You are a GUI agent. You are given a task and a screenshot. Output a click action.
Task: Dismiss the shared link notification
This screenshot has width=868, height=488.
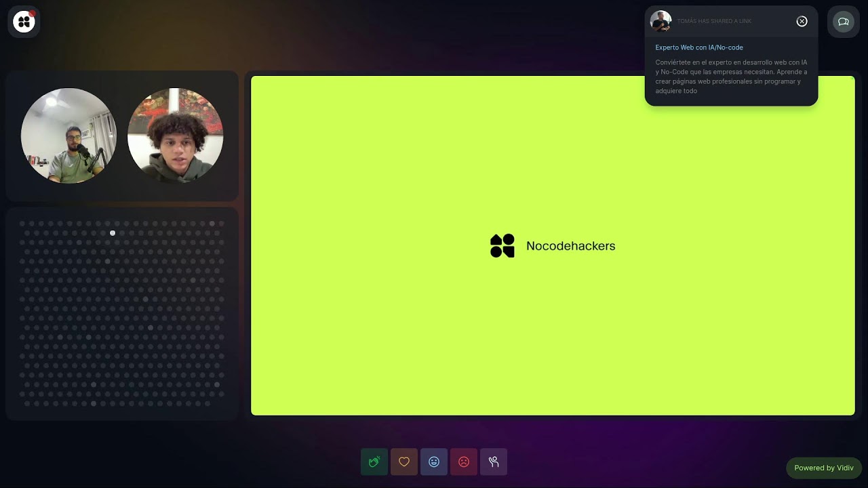(802, 21)
